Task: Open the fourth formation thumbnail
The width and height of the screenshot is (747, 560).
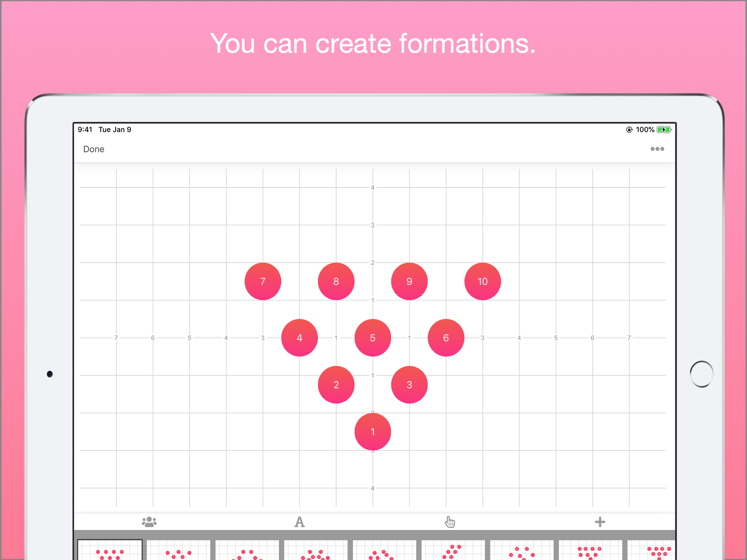Action: [x=316, y=550]
